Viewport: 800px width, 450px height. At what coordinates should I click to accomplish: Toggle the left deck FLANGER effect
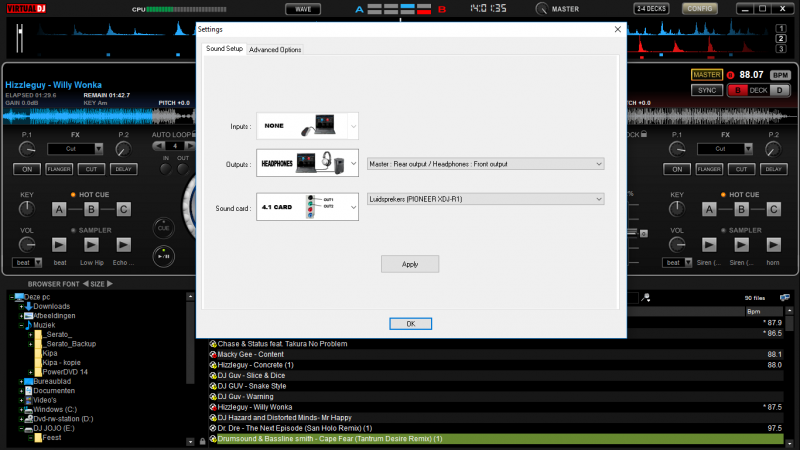point(59,169)
